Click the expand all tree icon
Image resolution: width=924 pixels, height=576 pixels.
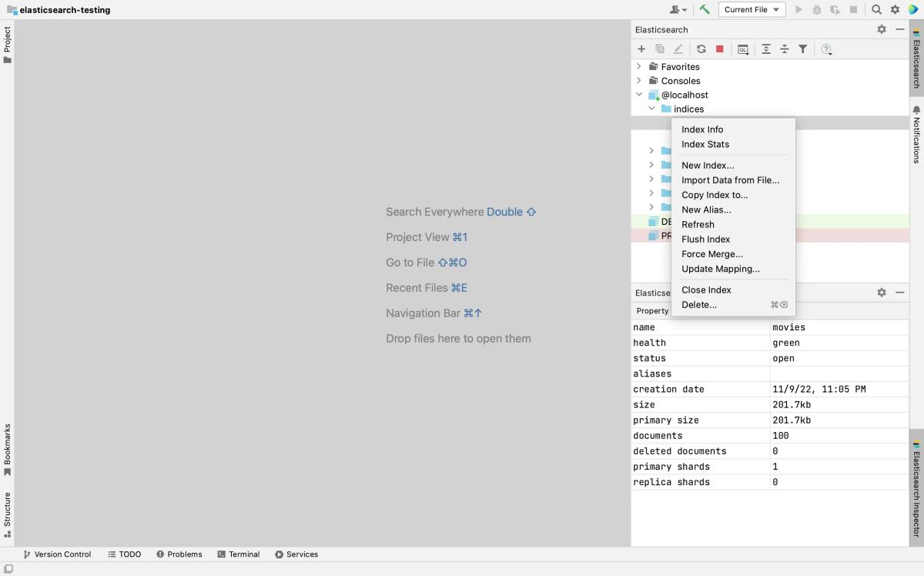766,49
